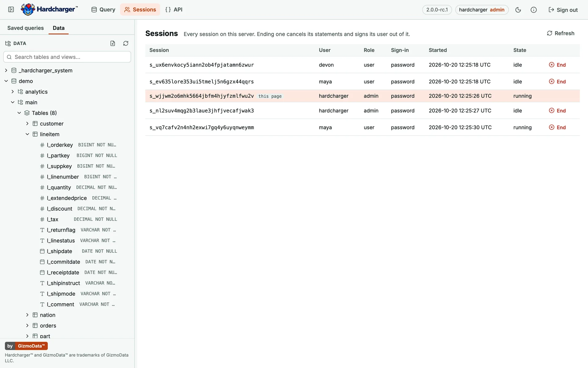Screen dimensions: 588x368
Task: Click the Hardcharger bull logo
Action: 28,10
